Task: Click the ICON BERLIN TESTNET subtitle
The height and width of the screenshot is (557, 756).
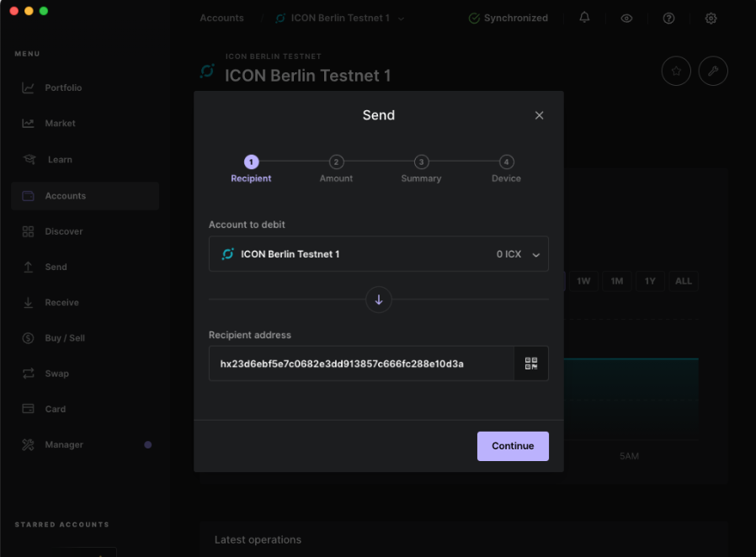Action: tap(274, 56)
